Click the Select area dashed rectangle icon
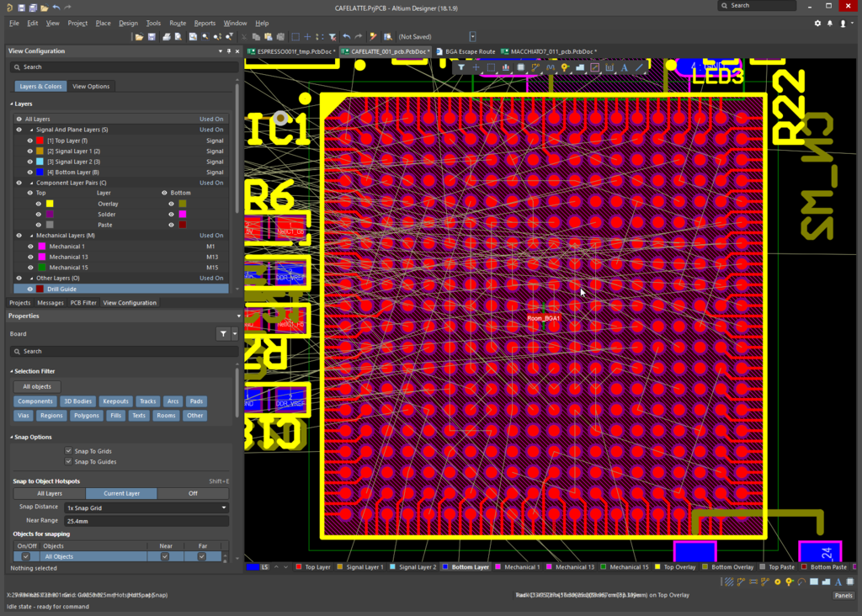Viewport: 862px width, 616px height. coord(295,37)
